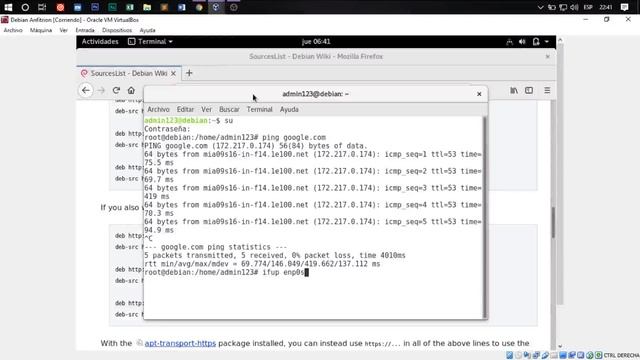
Task: Click '5 packets transmitted' result line
Action: (275, 256)
